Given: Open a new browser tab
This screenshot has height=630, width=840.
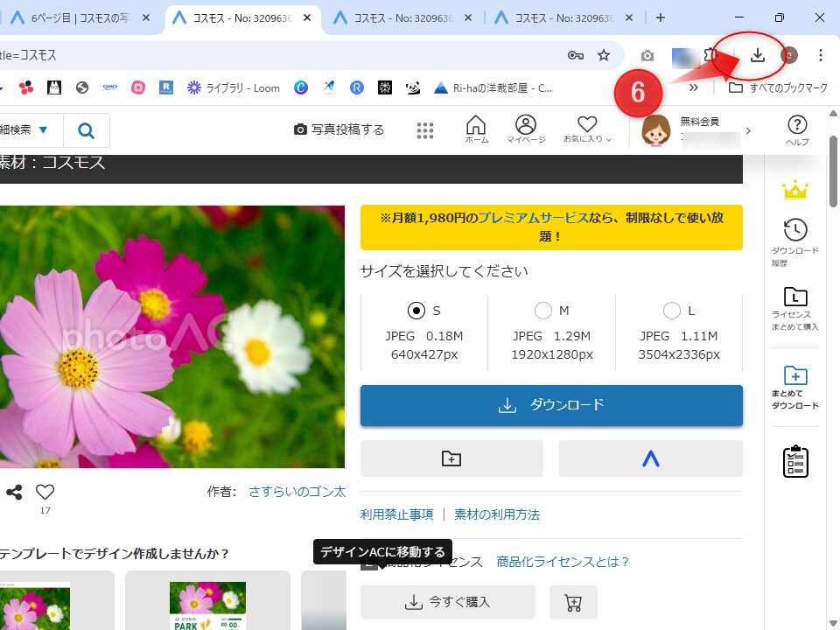Looking at the screenshot, I should tap(661, 17).
